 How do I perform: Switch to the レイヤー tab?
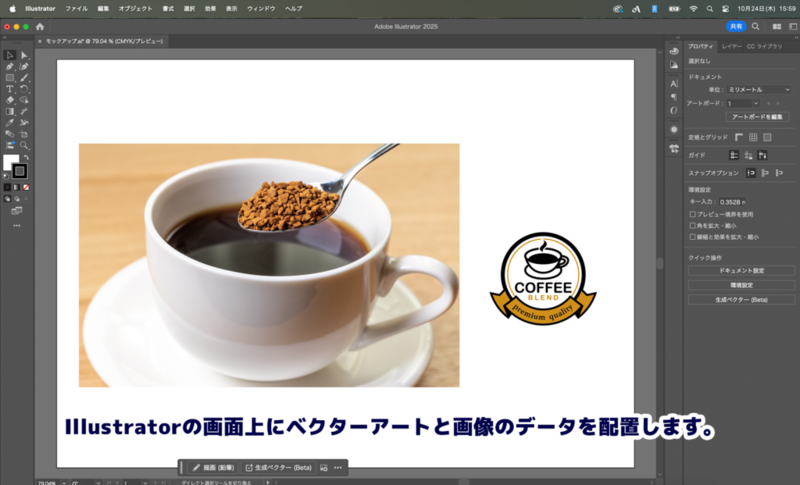click(732, 46)
